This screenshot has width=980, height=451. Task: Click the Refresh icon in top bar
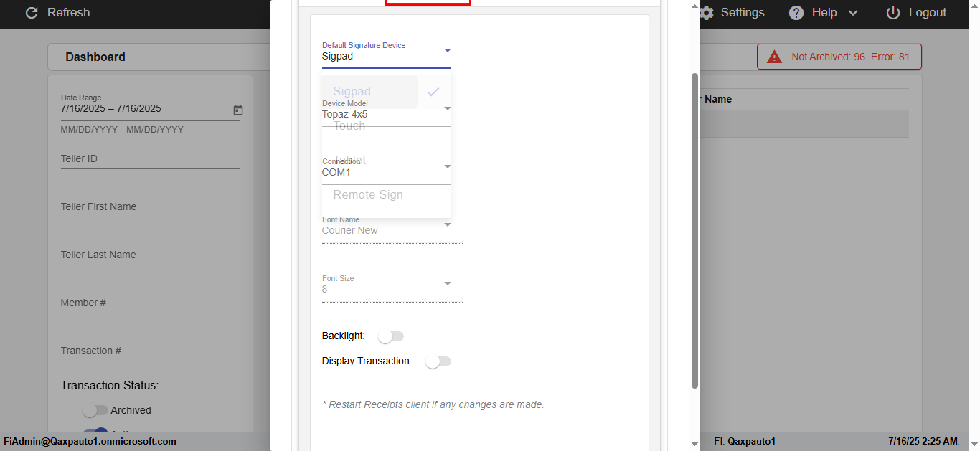click(31, 13)
